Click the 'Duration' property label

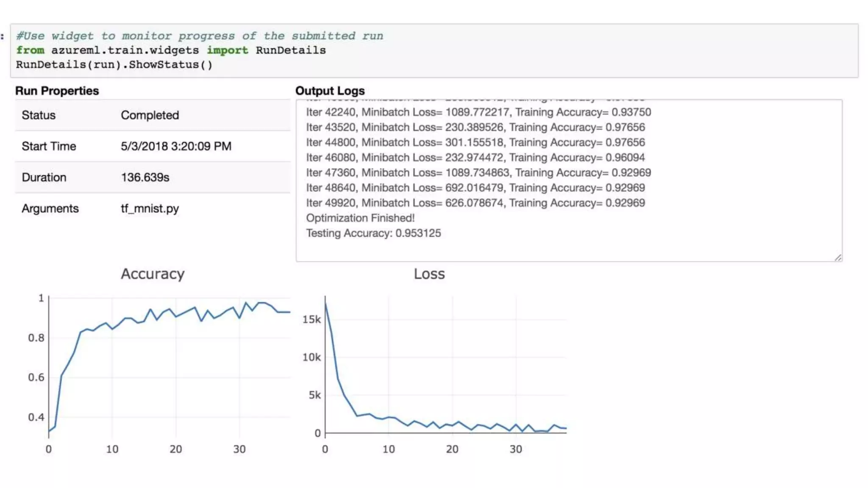[x=44, y=177]
